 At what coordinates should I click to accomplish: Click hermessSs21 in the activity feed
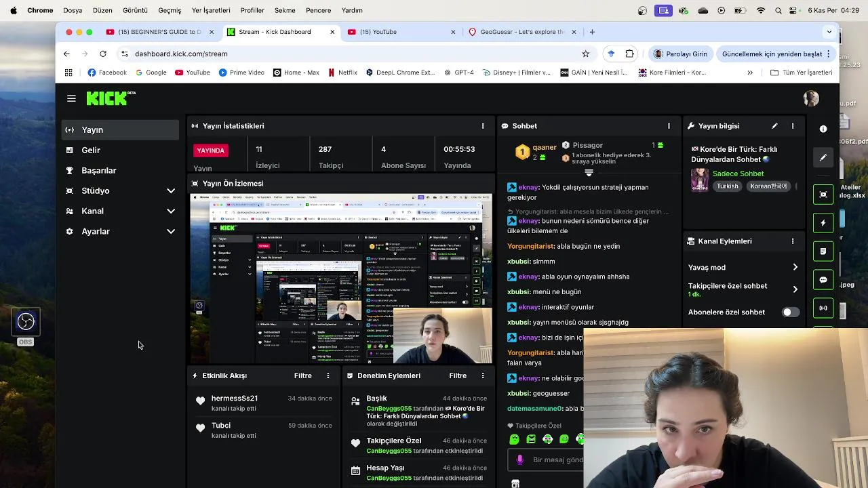pos(234,399)
